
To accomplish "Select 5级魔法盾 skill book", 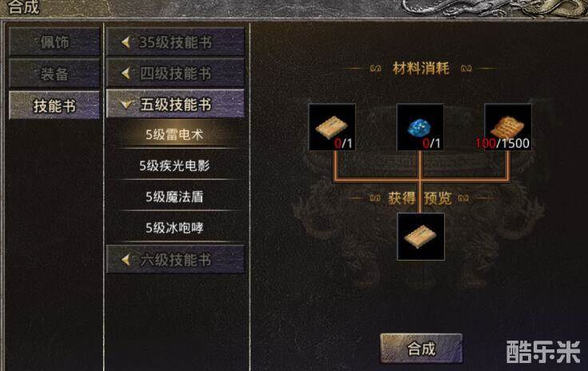I will (175, 197).
